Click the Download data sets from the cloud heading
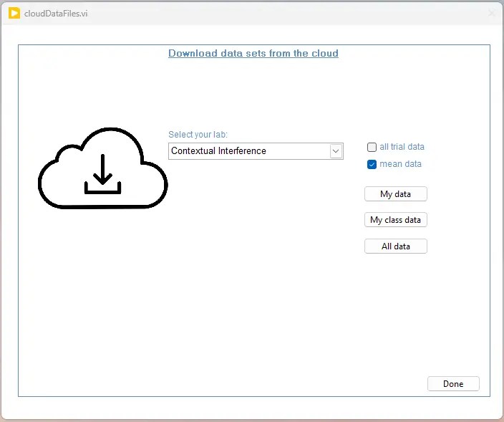Image resolution: width=504 pixels, height=422 pixels. [253, 54]
